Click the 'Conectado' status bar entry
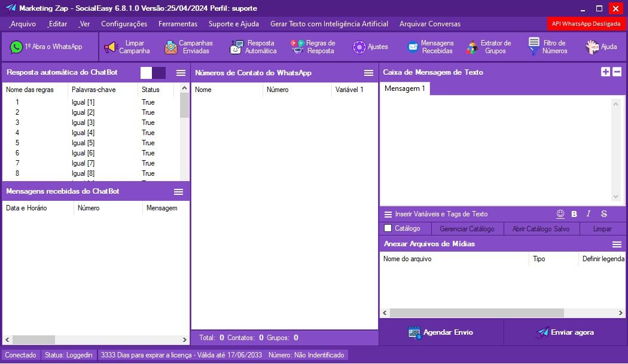The height and width of the screenshot is (364, 628). (x=20, y=355)
